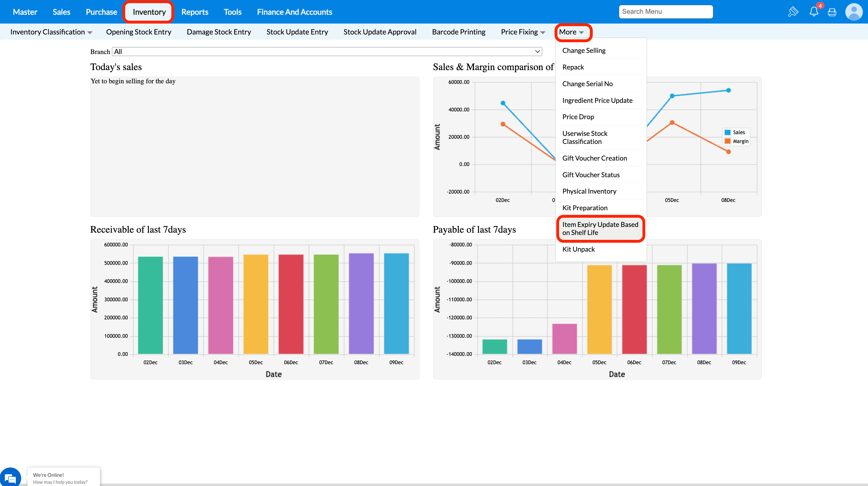Open the Price Fixing dropdown

[x=523, y=32]
